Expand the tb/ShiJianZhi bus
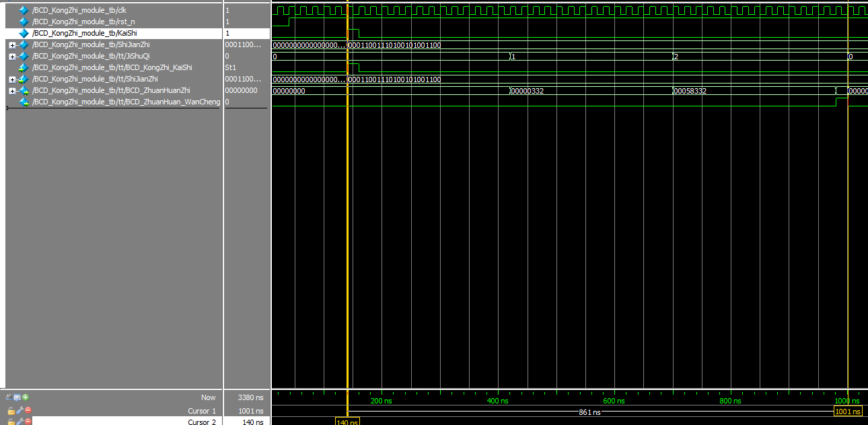 pos(12,45)
